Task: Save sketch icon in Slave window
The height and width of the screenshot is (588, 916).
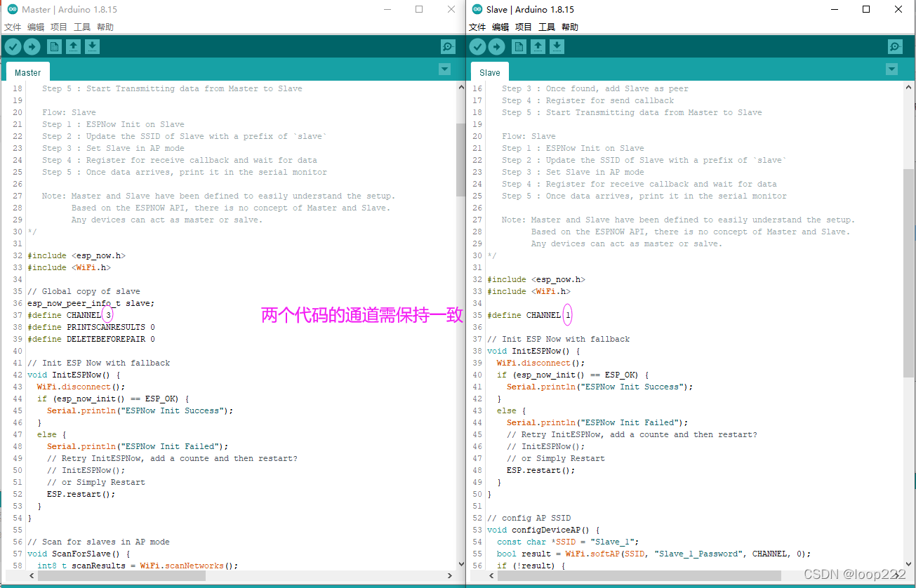Action: click(x=557, y=47)
